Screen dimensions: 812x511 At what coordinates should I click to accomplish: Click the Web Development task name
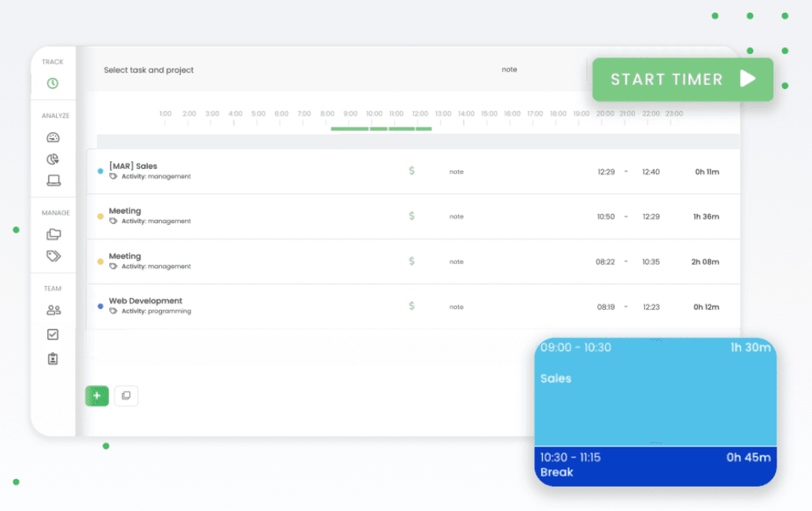point(146,300)
